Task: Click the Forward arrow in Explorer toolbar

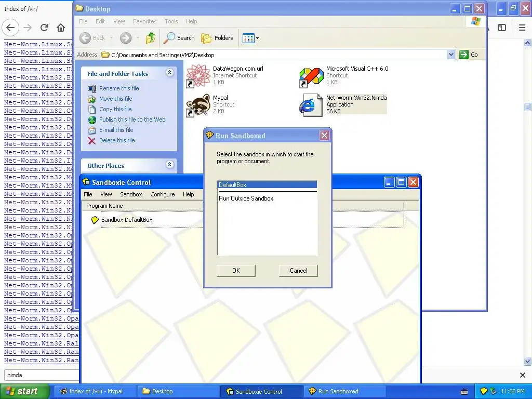Action: (x=126, y=38)
